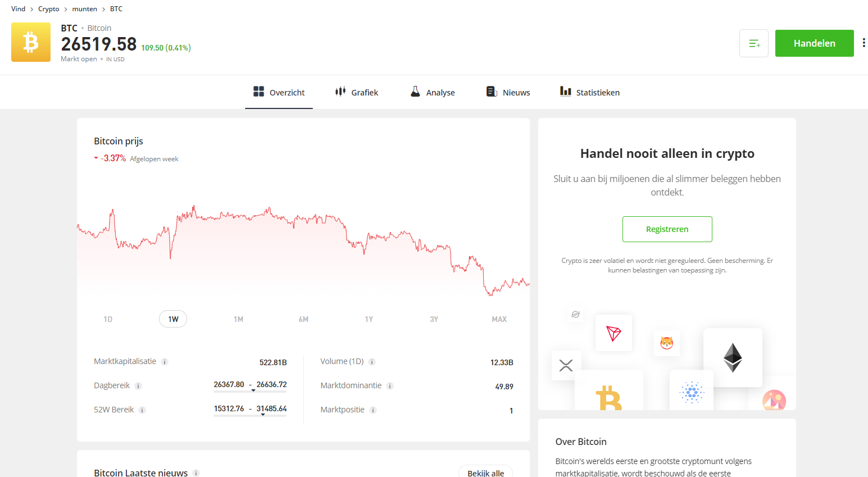Viewport: 868px width, 477px height.
Task: Click the 522.81B market cap value
Action: pos(273,362)
